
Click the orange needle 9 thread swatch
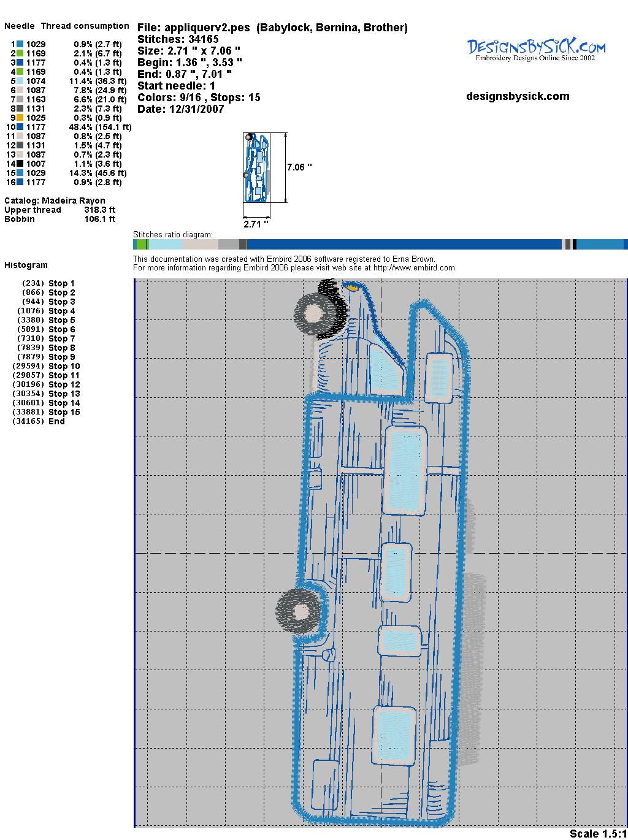tap(20, 118)
